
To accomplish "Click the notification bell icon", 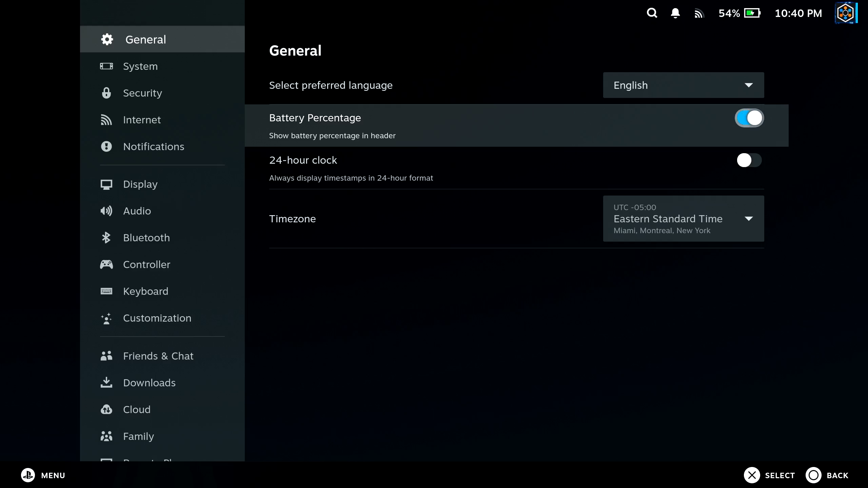I will (675, 13).
